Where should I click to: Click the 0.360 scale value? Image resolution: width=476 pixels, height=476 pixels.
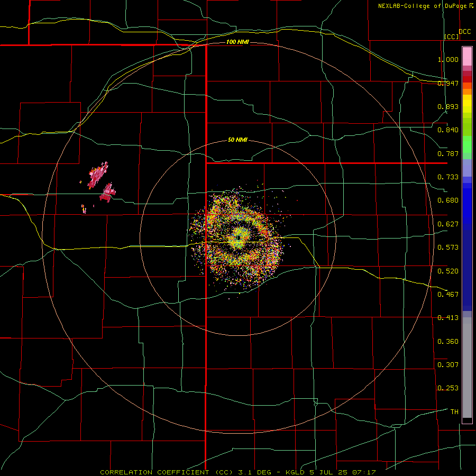click(448, 342)
